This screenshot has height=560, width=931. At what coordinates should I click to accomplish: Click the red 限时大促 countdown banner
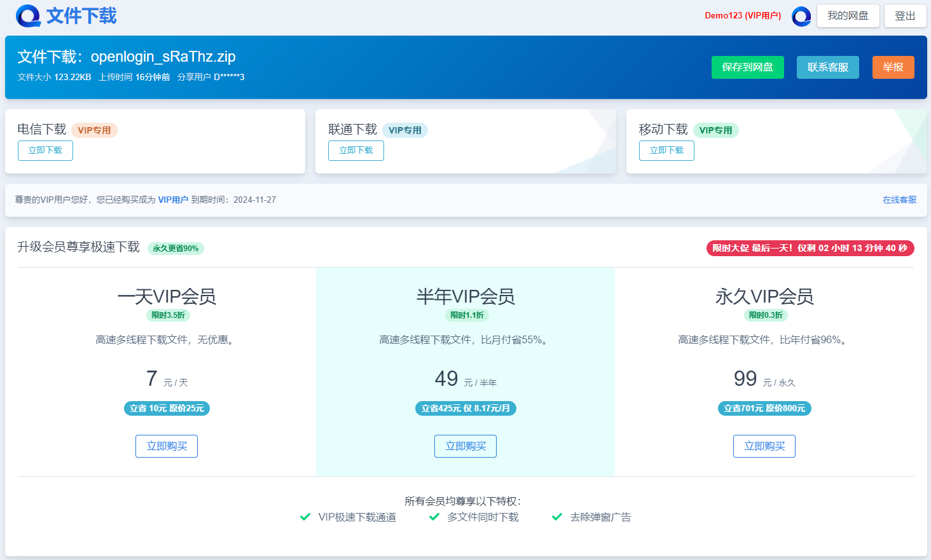[x=810, y=248]
